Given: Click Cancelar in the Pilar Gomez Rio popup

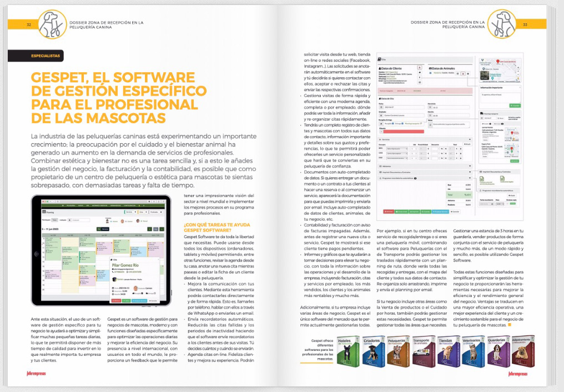Looking at the screenshot, I should 153,300.
